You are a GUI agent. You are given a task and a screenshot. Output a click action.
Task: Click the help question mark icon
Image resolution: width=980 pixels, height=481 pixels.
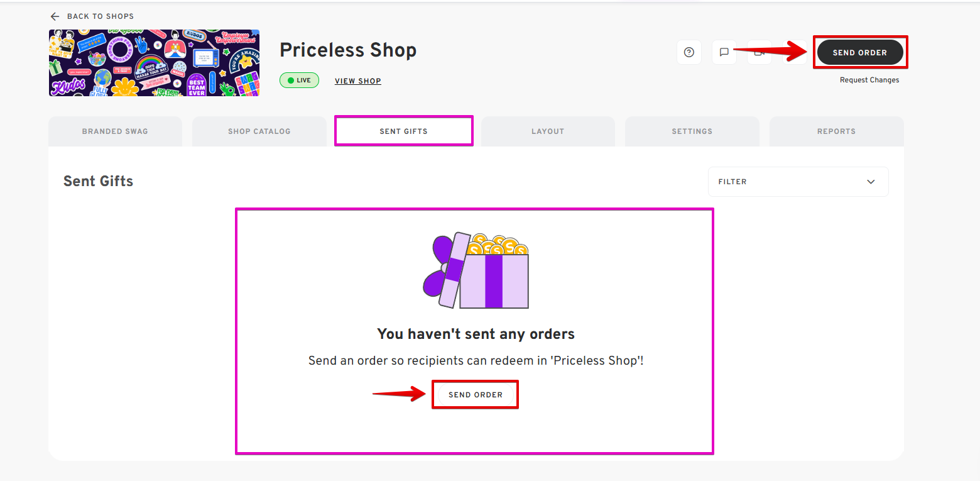tap(689, 52)
